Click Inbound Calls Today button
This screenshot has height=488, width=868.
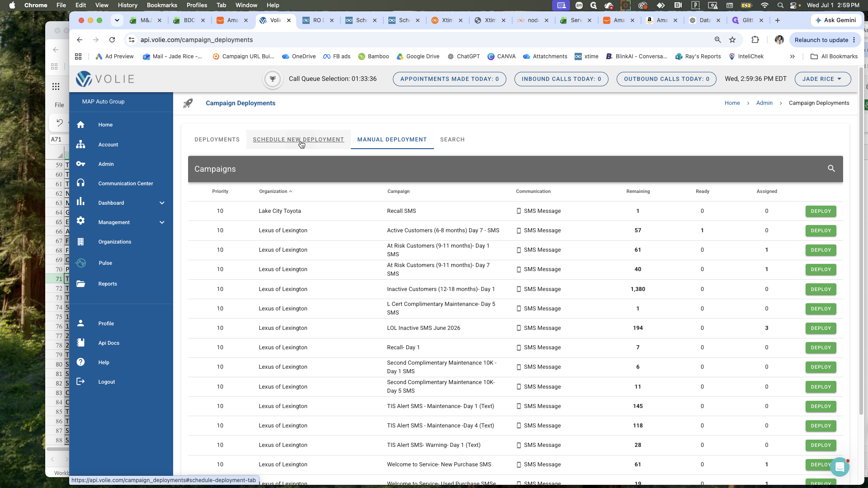(561, 79)
